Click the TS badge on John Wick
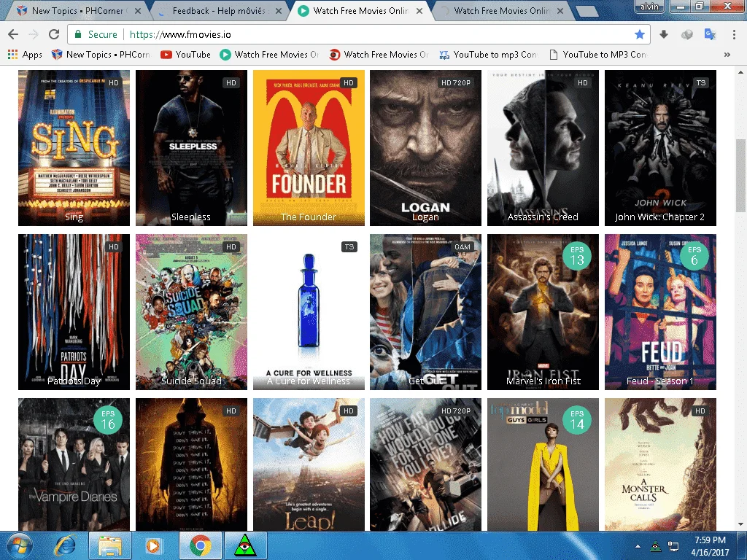 point(701,82)
